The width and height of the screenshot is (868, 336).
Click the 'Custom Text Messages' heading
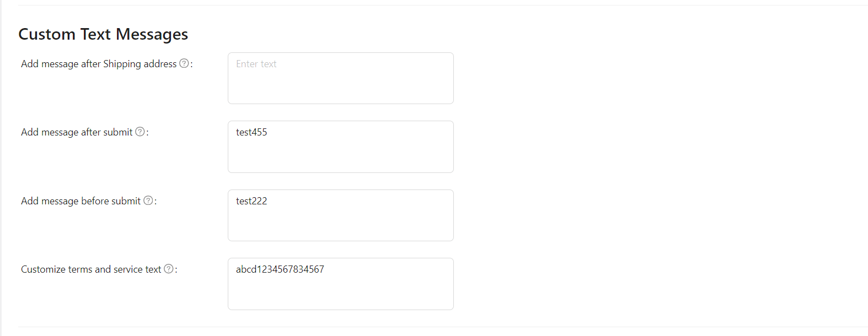coord(103,34)
